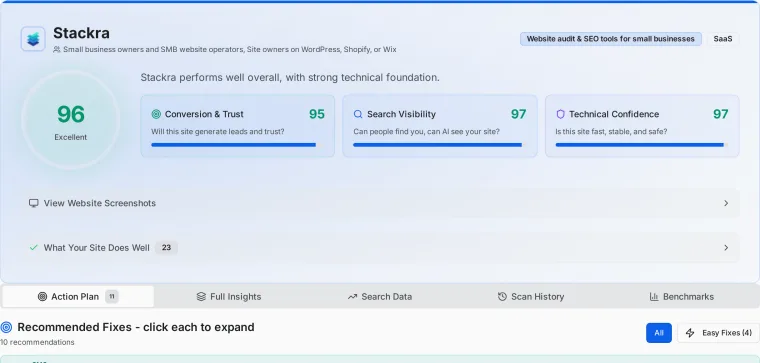The width and height of the screenshot is (760, 363).
Task: Open the Search Visibility score card
Action: 440,126
